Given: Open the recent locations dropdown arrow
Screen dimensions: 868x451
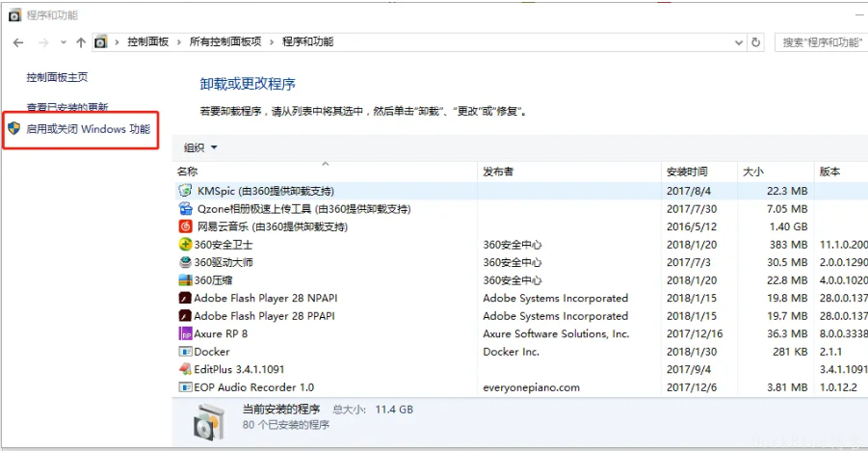Looking at the screenshot, I should click(64, 42).
